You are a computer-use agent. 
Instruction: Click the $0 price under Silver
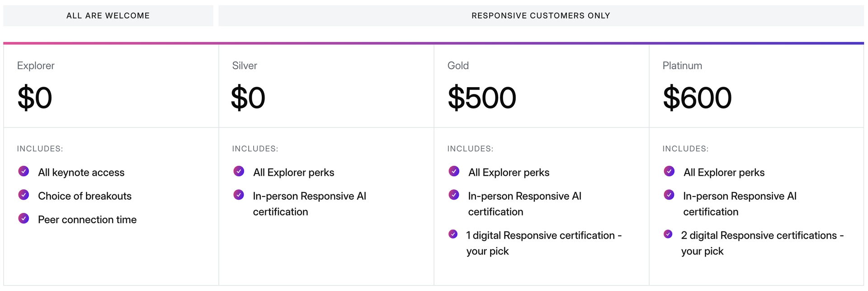[248, 98]
